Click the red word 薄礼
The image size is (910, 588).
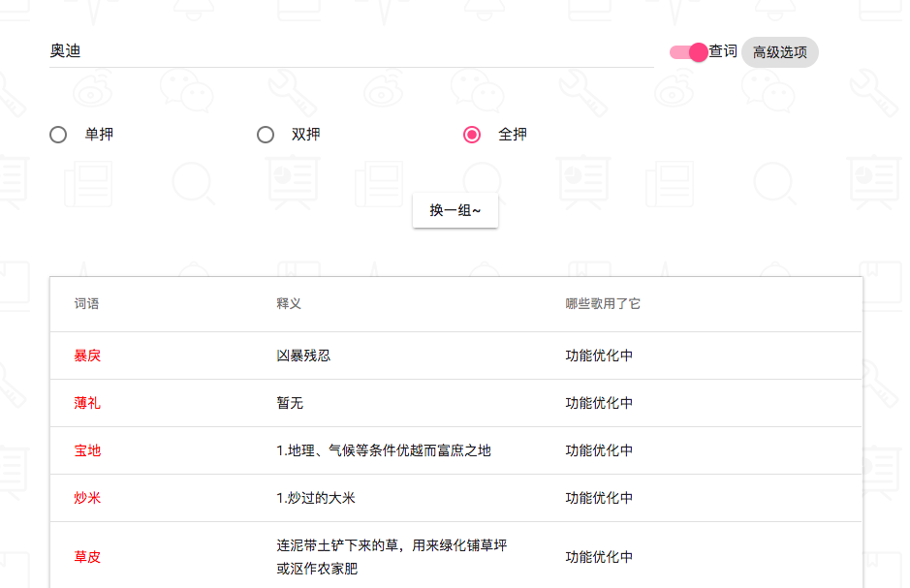[x=87, y=403]
